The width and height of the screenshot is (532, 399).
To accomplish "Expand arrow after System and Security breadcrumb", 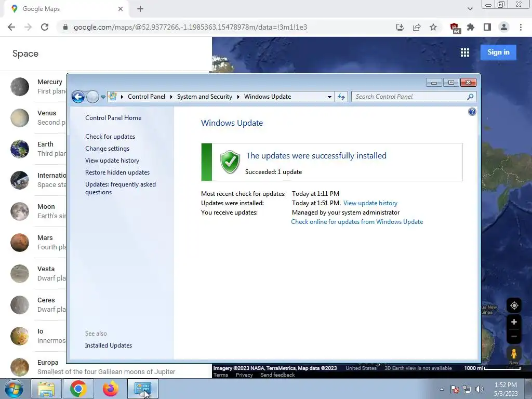I will pos(238,97).
